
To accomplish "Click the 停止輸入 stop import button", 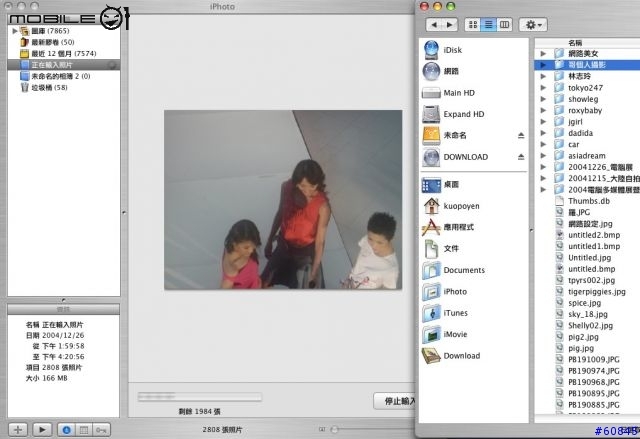I will click(394, 401).
